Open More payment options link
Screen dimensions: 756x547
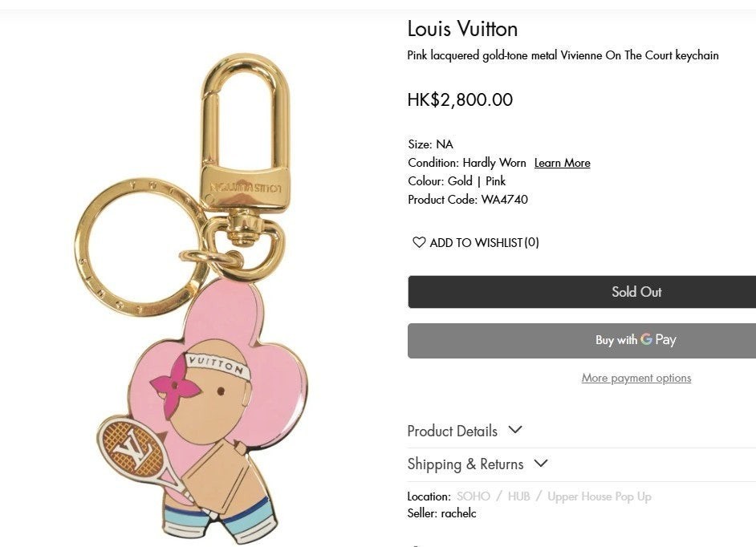click(636, 378)
